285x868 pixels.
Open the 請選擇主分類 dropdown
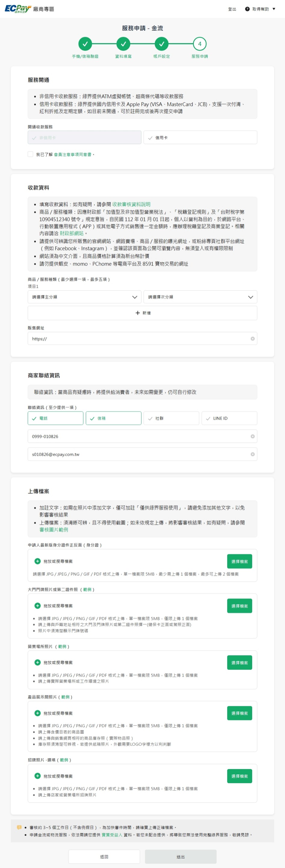click(84, 297)
